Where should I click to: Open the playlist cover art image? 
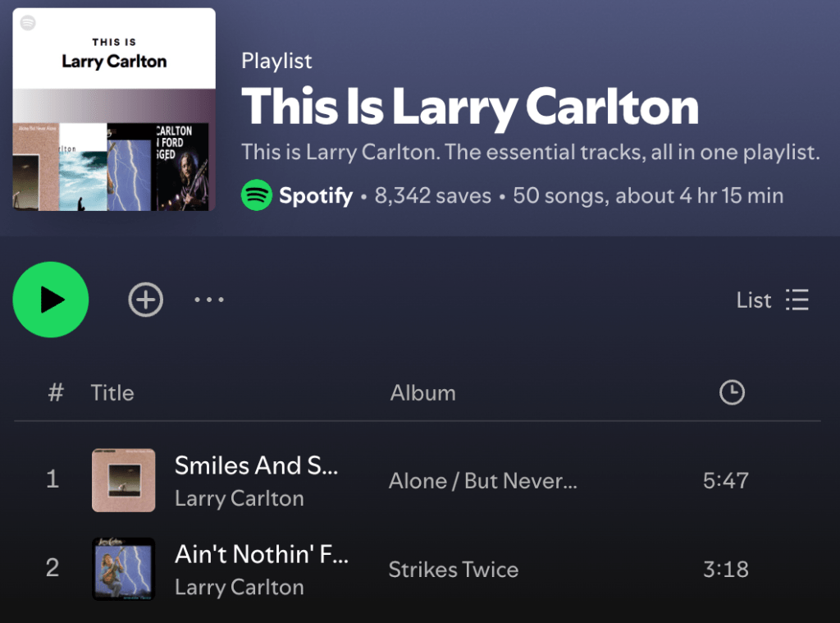[x=114, y=109]
